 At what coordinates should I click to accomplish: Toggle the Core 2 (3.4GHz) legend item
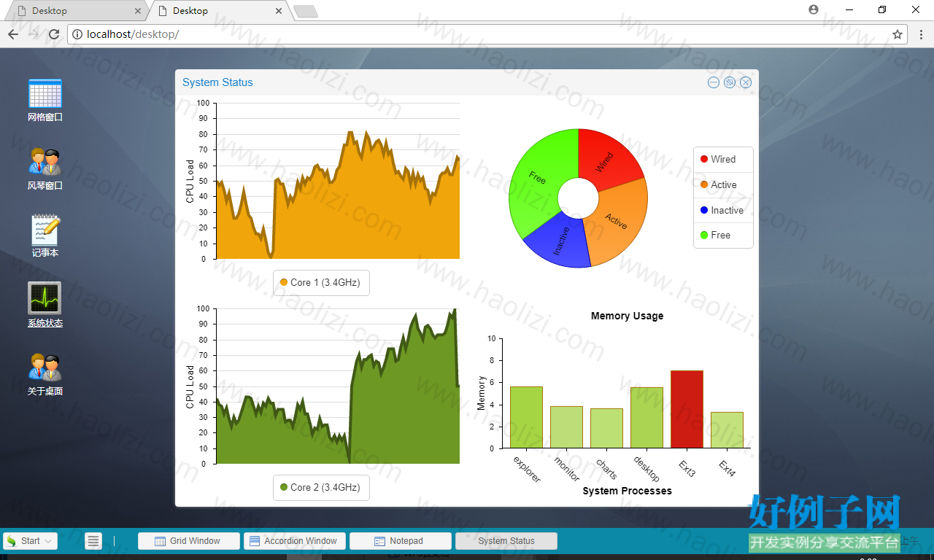(x=321, y=487)
